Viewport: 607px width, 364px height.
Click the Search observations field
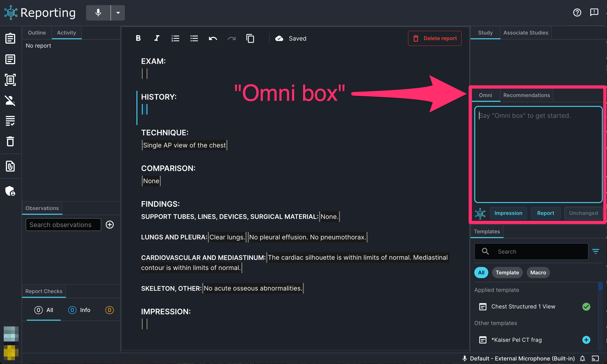[x=63, y=225]
